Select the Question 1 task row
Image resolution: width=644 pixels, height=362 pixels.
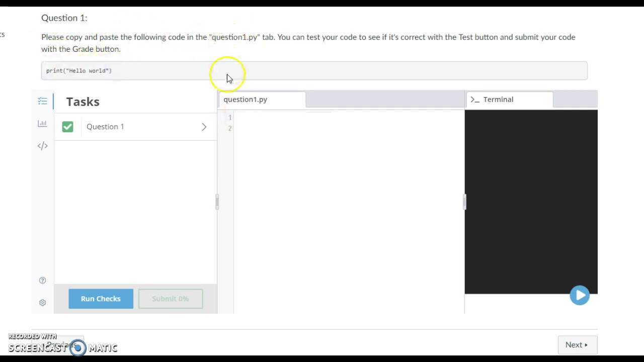[x=135, y=127]
